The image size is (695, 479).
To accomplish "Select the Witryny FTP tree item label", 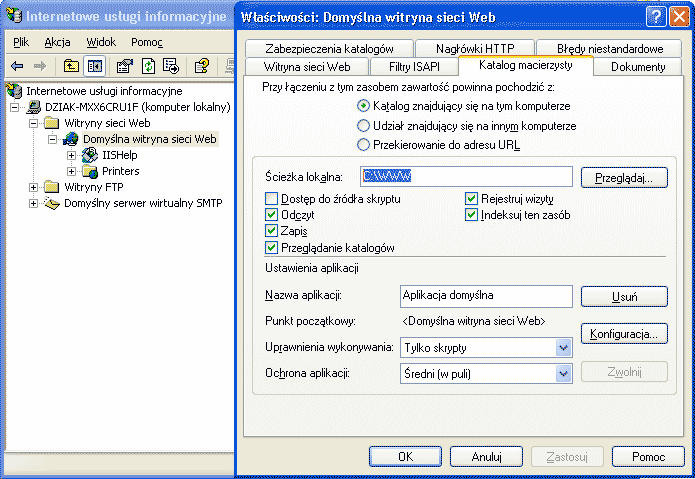I will [x=94, y=187].
